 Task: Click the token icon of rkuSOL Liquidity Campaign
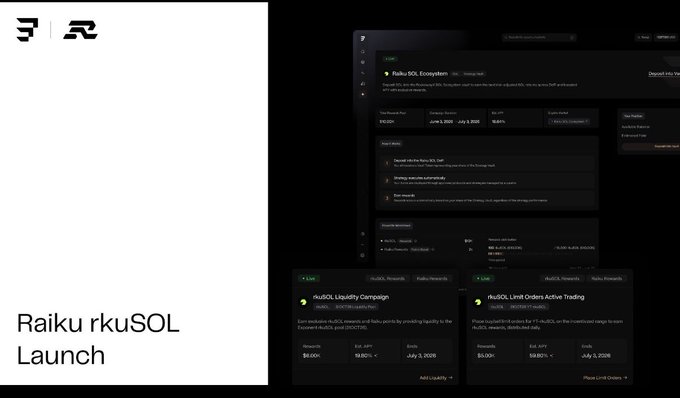(304, 302)
